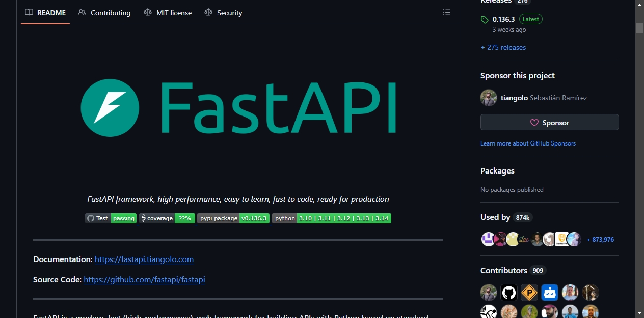Open the Used by 874k heading
The height and width of the screenshot is (318, 644).
coord(506,217)
